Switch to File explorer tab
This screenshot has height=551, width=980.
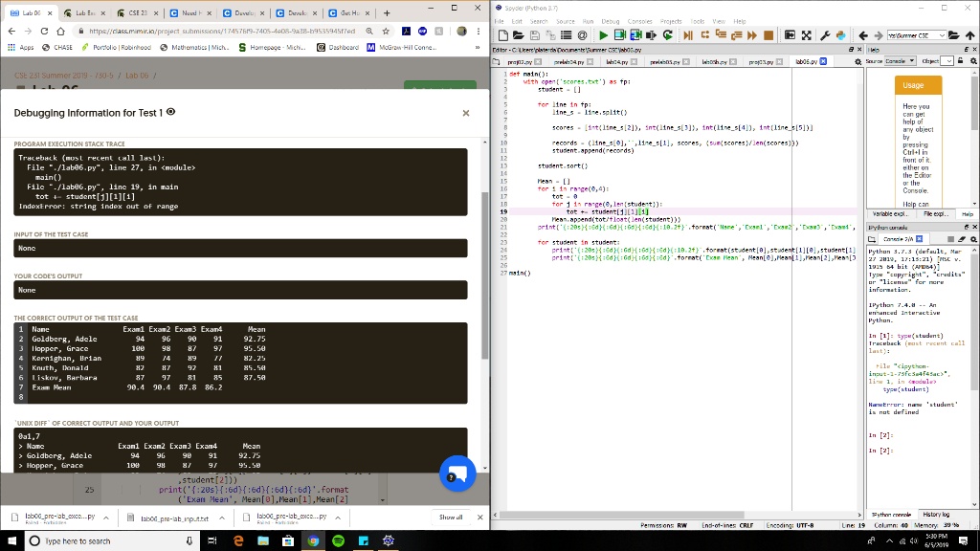point(935,213)
